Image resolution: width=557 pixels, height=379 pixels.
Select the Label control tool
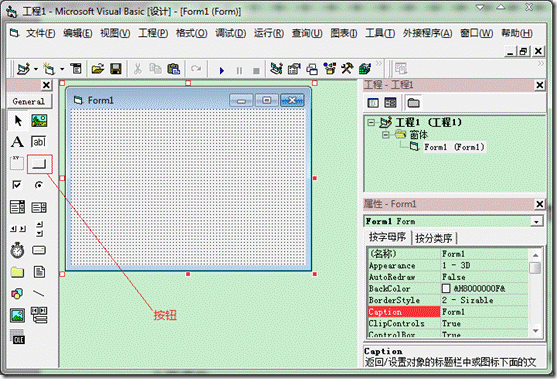pos(17,142)
